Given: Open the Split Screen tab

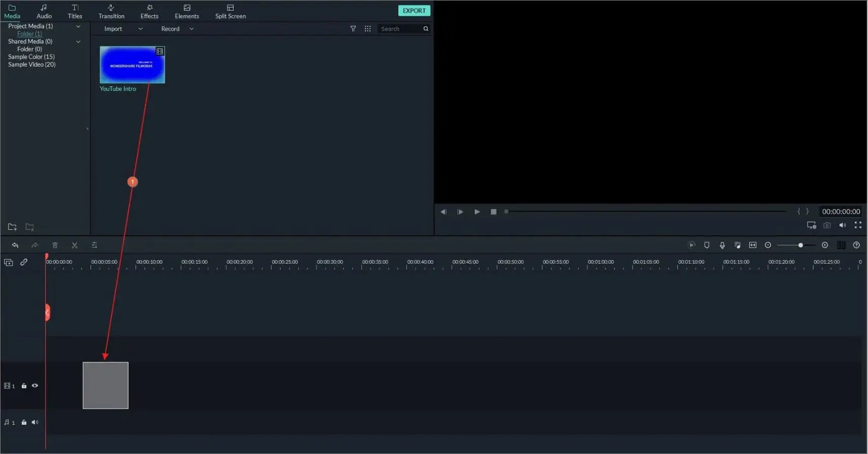Looking at the screenshot, I should 231,12.
